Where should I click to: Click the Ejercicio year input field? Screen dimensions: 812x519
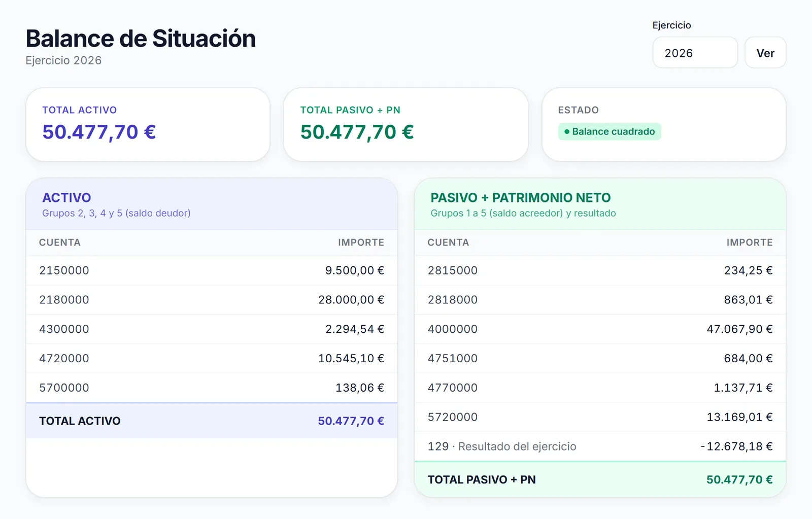pyautogui.click(x=695, y=53)
